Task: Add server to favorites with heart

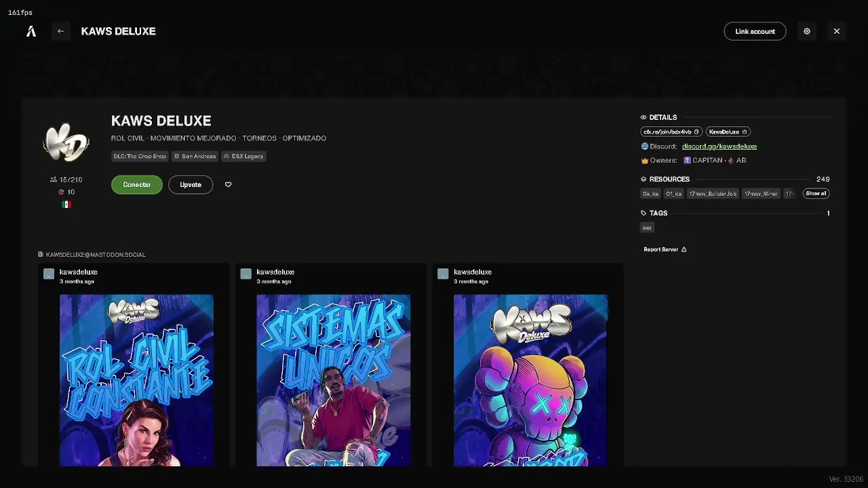Action: coord(228,184)
